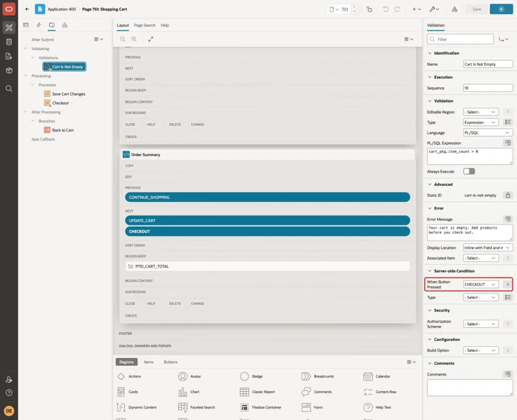Open the Authorization Scheme dropdown
Screen dimensions: 517x420
pos(481,324)
